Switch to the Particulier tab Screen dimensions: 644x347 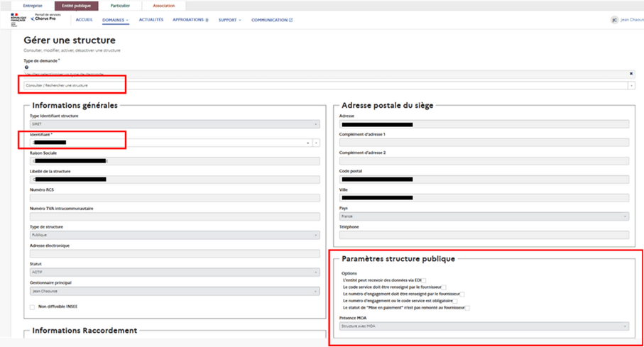point(120,6)
